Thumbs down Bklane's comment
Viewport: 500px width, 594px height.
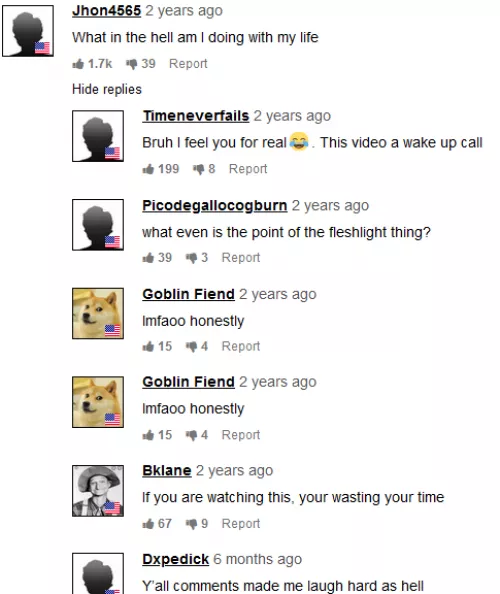[191, 524]
